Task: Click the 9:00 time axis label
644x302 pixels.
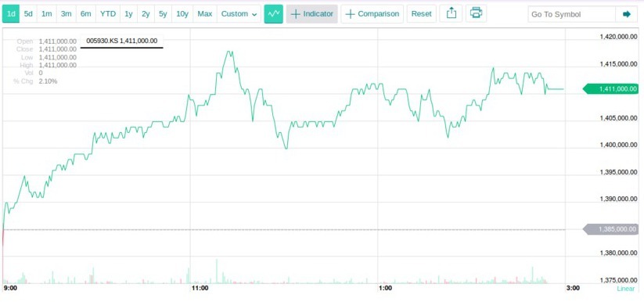Action: click(10, 289)
